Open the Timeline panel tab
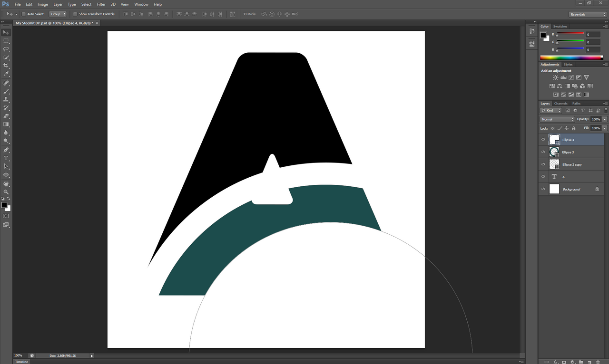Image resolution: width=609 pixels, height=364 pixels. pyautogui.click(x=21, y=362)
